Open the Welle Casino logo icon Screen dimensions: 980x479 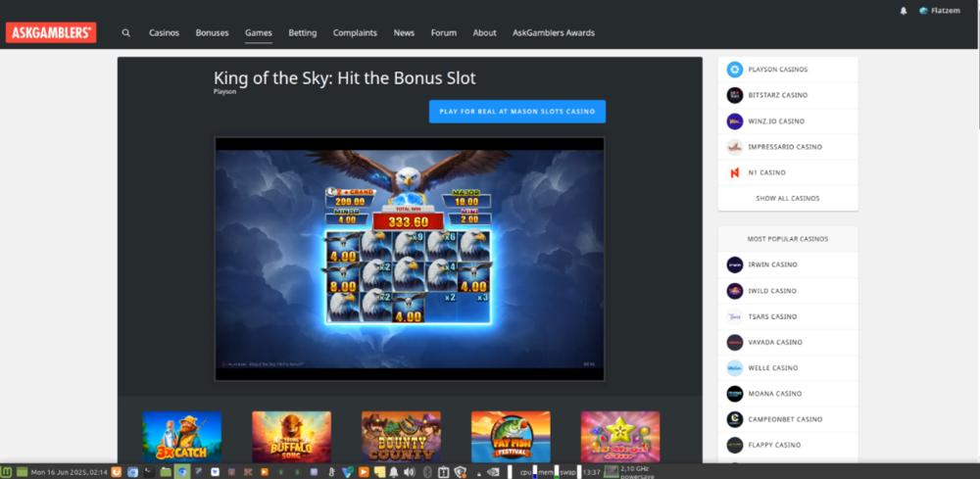coord(735,368)
